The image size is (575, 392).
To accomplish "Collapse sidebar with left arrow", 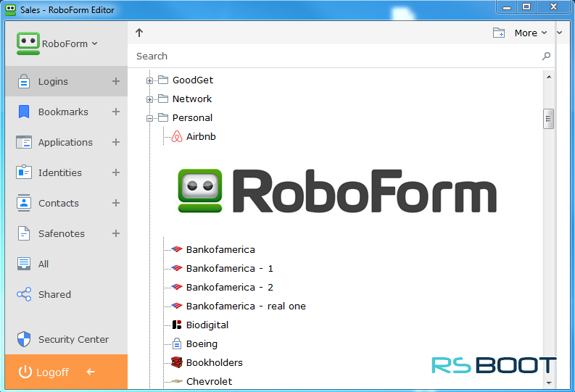I will 91,372.
